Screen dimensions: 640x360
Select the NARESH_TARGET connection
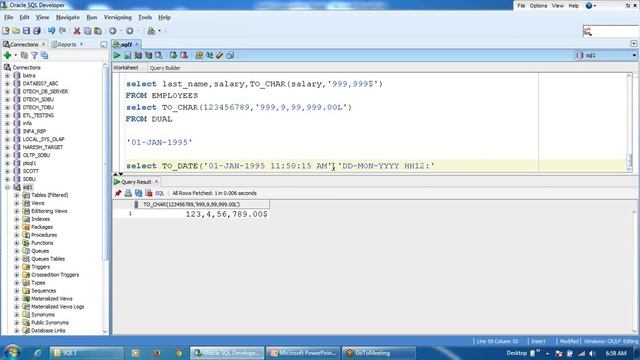tap(42, 147)
